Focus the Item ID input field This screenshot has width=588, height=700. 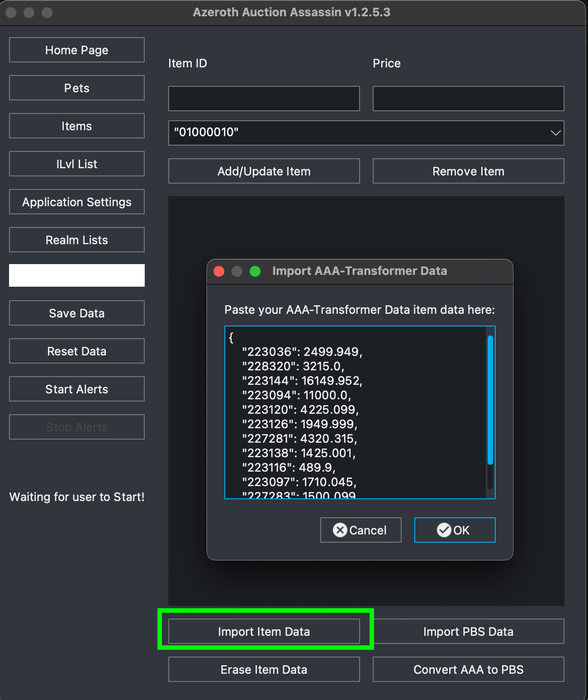pyautogui.click(x=264, y=99)
